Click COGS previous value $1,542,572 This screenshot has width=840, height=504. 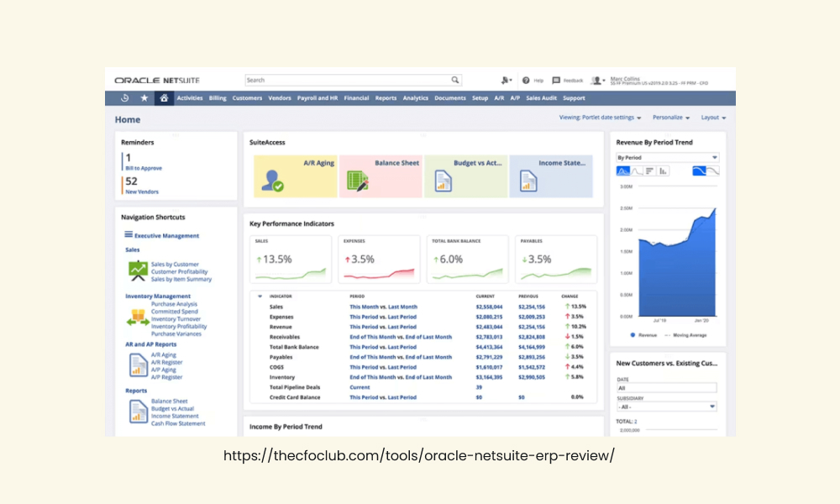pos(532,367)
